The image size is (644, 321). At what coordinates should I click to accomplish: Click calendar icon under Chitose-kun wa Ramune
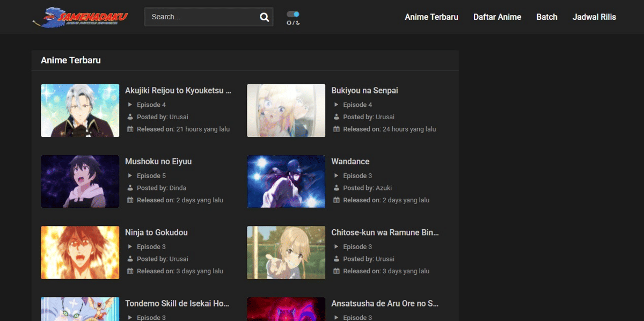(x=336, y=271)
